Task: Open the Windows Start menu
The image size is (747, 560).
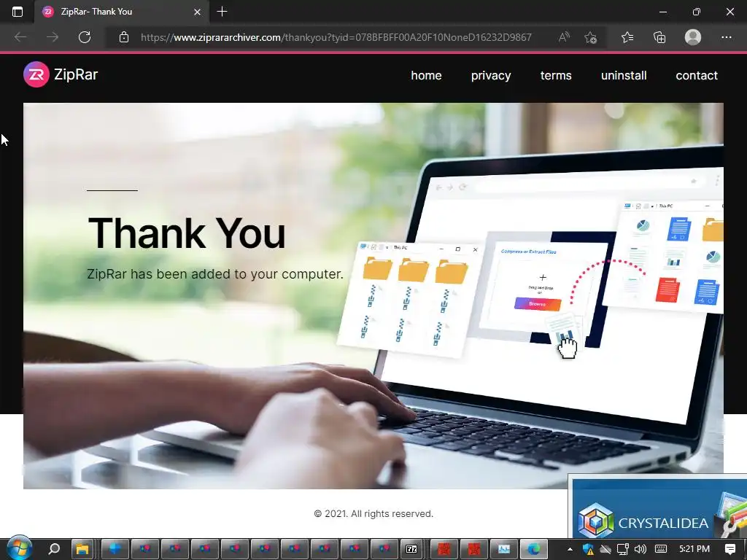Action: [19, 548]
